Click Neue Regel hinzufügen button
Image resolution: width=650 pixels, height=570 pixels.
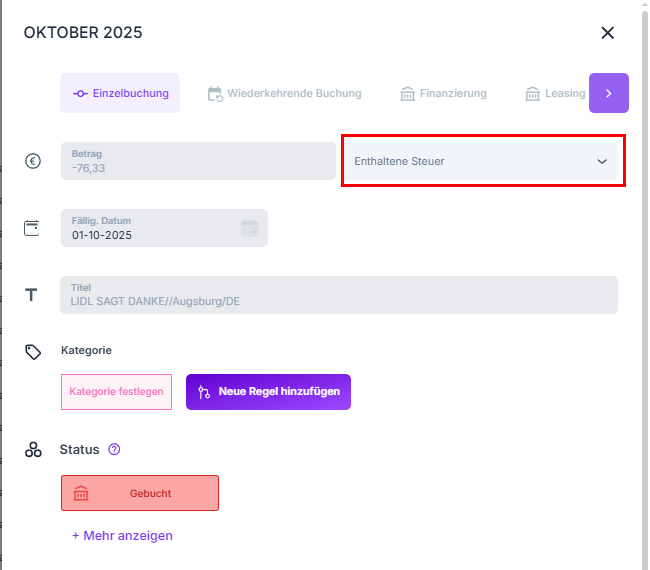(268, 392)
